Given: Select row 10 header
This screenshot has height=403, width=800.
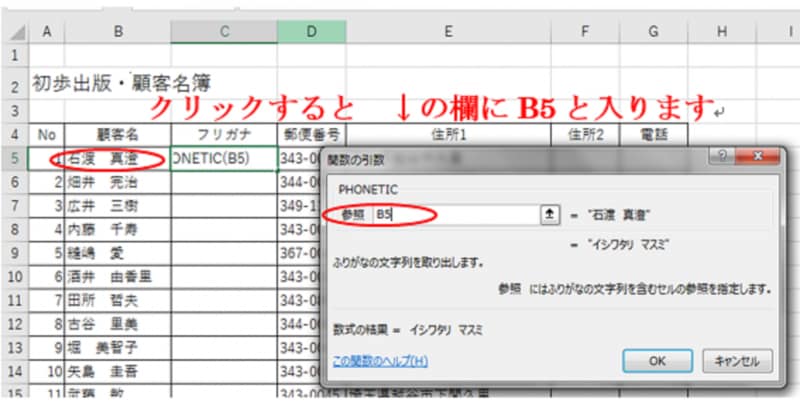Looking at the screenshot, I should [x=15, y=276].
